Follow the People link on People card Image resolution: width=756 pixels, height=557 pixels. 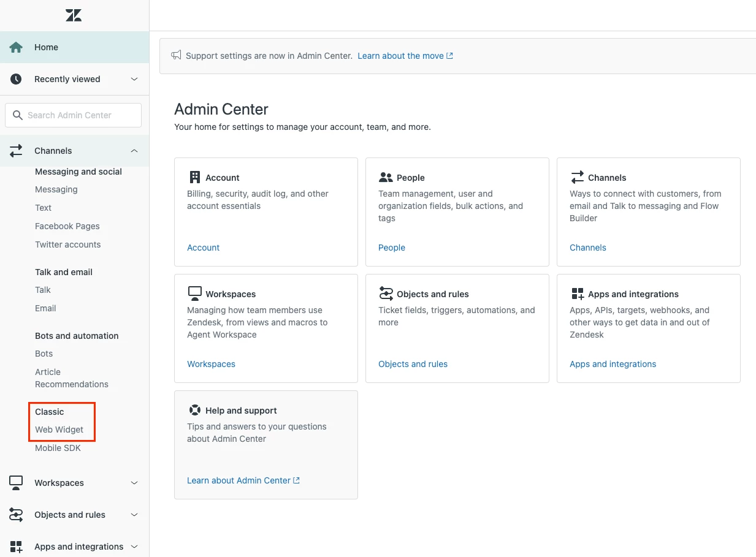click(x=392, y=248)
